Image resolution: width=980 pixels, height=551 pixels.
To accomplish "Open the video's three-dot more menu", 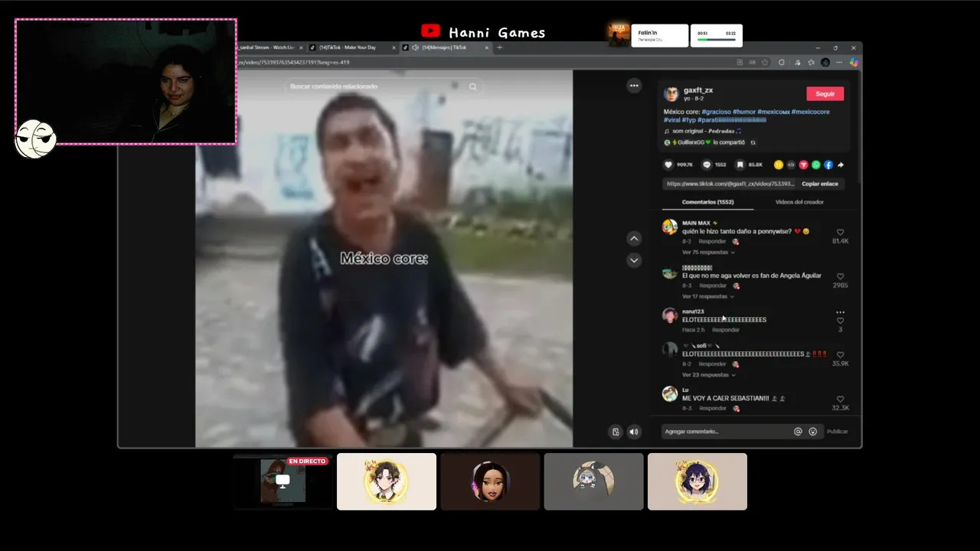I will click(x=634, y=86).
